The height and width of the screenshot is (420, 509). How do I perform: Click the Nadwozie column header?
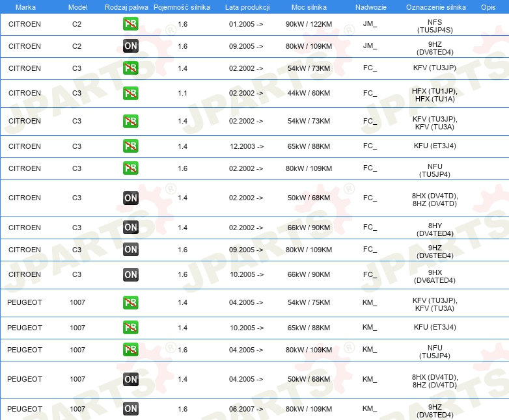371,7
